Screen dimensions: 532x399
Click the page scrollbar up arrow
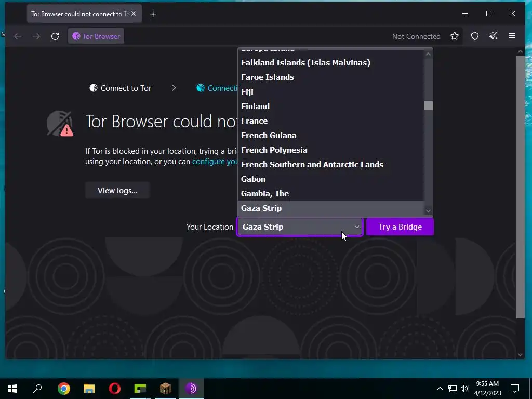pos(520,51)
